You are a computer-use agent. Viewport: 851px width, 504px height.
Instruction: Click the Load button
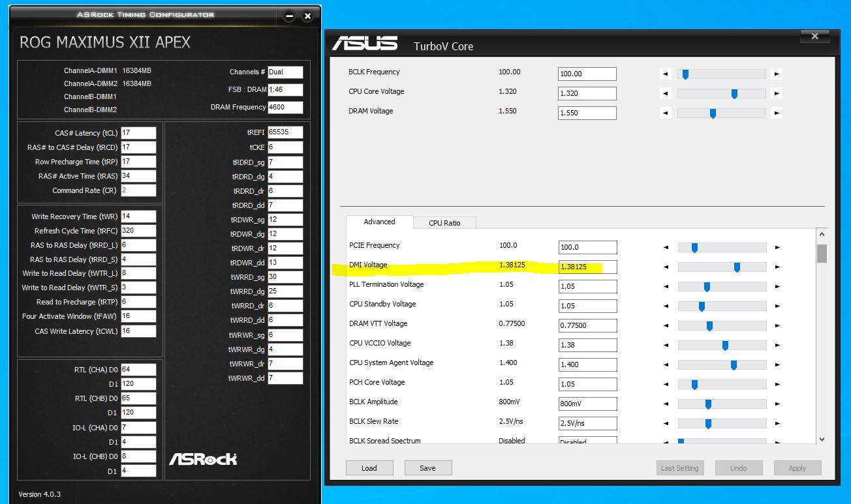click(x=369, y=467)
